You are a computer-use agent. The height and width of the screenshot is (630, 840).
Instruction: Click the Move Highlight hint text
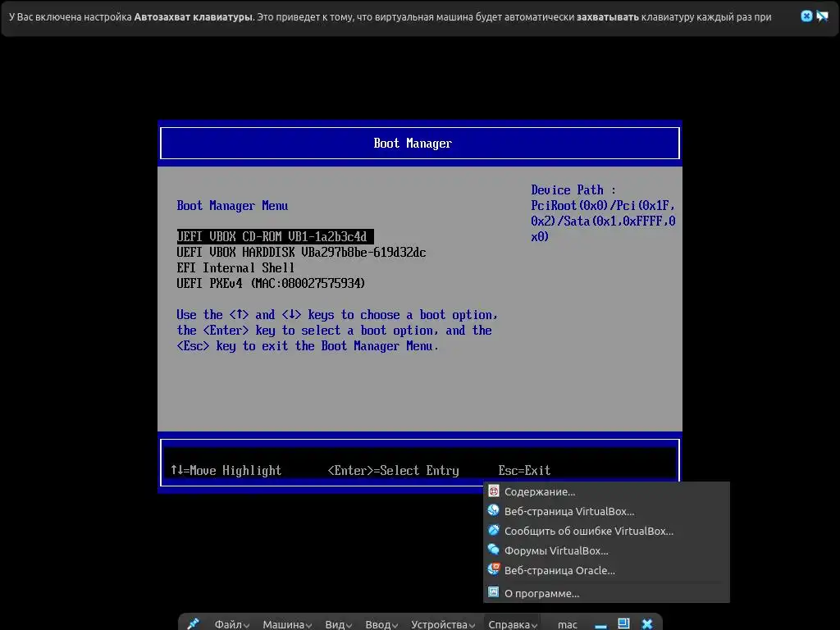tap(226, 470)
